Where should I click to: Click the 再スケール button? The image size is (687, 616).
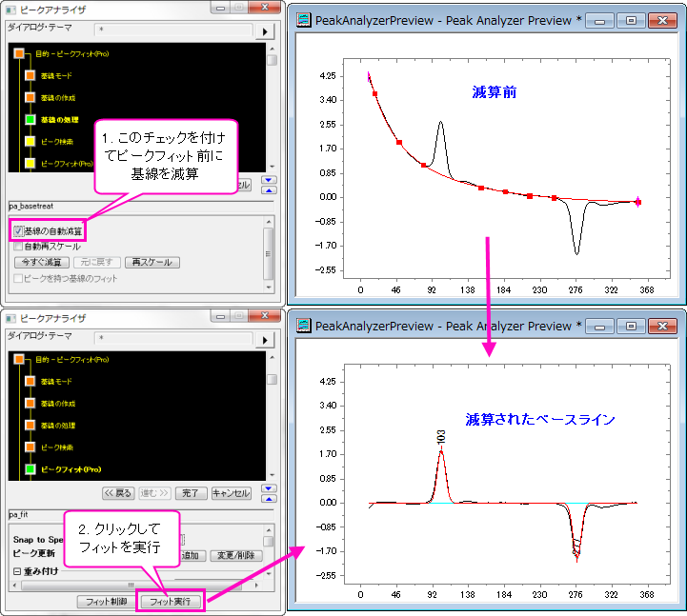pos(152,262)
